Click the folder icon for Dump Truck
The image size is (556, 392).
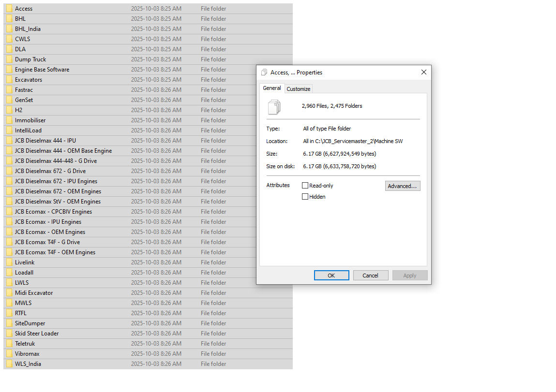pyautogui.click(x=8, y=59)
